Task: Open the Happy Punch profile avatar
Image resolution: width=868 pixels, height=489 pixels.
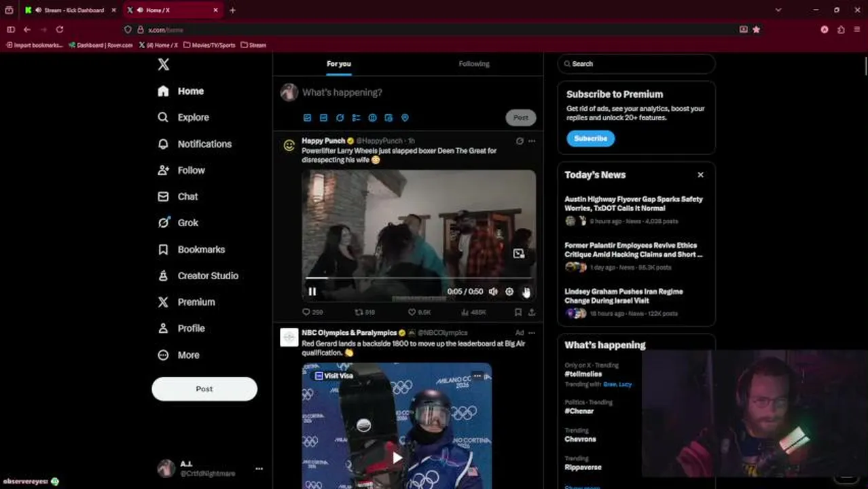Action: pos(289,145)
